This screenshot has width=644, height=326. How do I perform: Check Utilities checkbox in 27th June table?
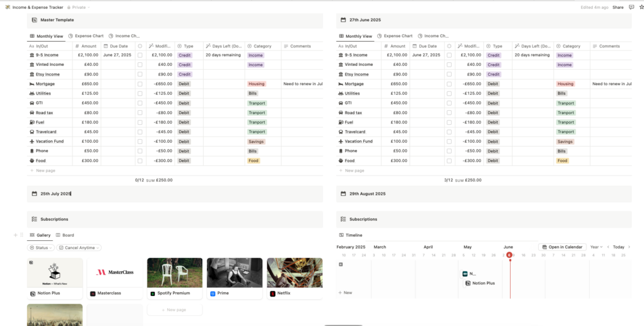[x=449, y=94]
